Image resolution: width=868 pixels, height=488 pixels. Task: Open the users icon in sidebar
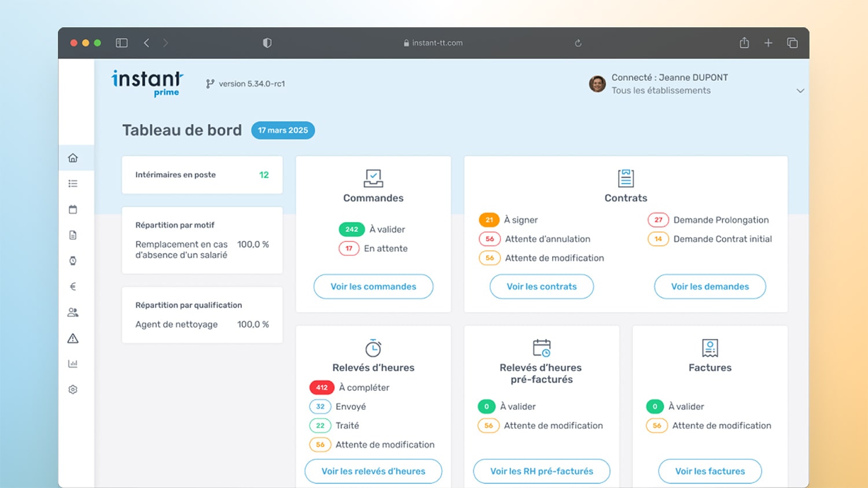[73, 313]
